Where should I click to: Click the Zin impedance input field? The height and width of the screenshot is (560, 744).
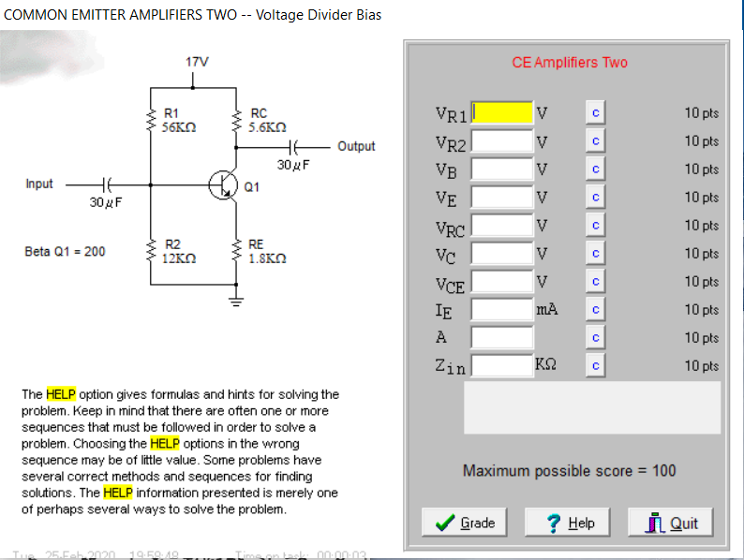point(502,365)
